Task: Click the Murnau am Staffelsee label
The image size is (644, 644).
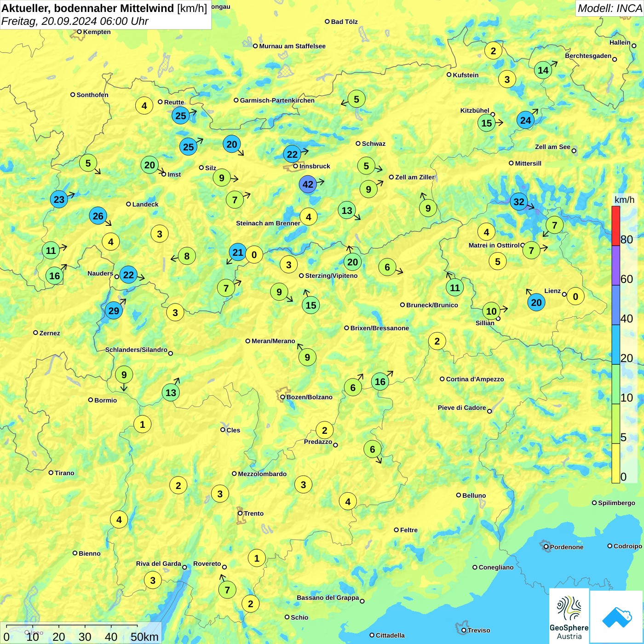Action: 292,46
